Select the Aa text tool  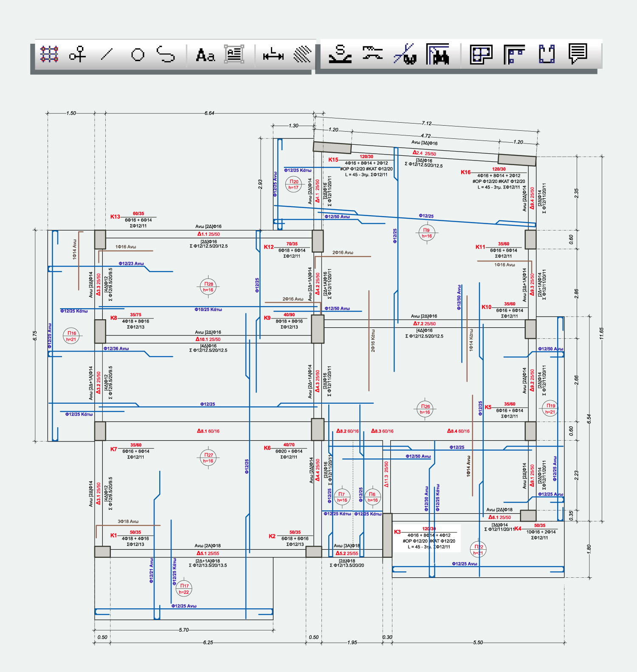205,55
